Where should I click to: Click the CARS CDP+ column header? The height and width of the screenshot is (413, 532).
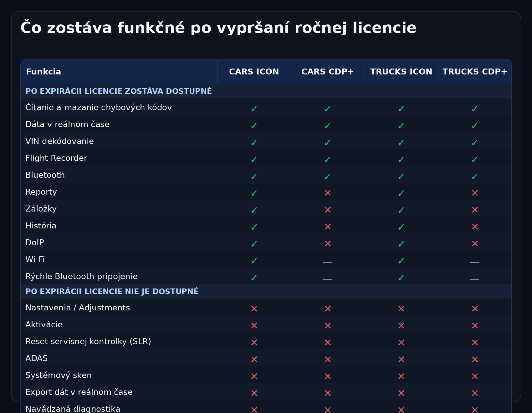pyautogui.click(x=328, y=72)
